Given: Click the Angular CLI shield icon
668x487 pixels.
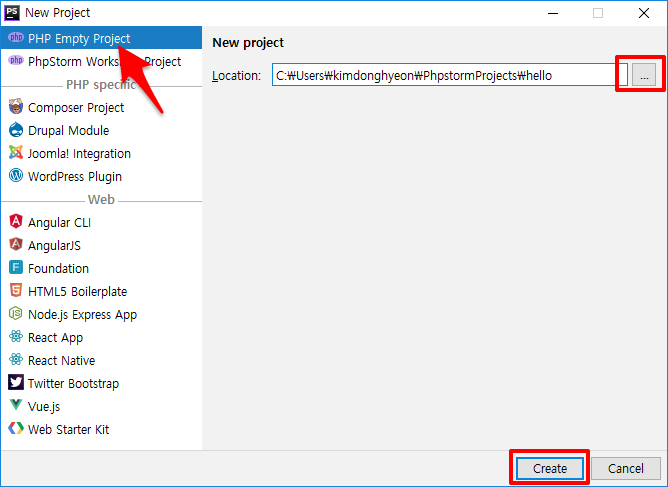Looking at the screenshot, I should [x=16, y=222].
